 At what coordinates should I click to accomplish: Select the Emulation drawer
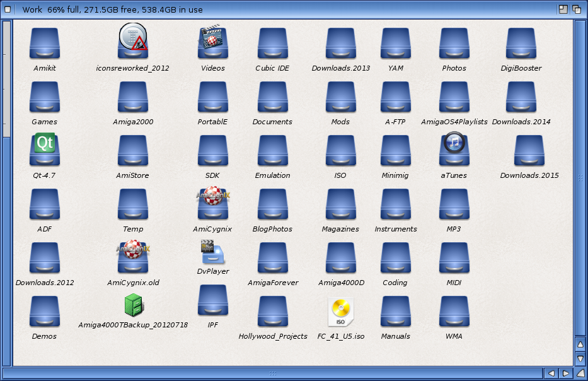point(273,151)
